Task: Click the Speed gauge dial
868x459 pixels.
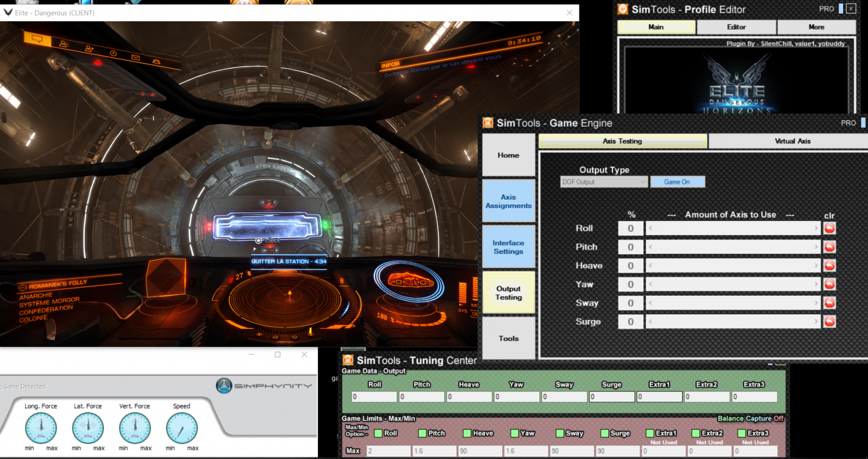Action: (182, 428)
